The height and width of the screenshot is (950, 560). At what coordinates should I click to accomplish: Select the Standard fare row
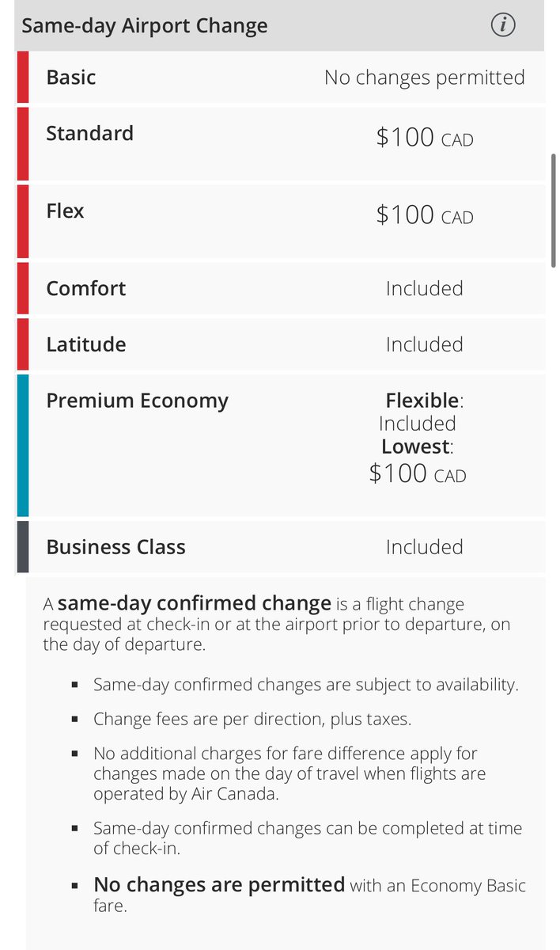pyautogui.click(x=280, y=143)
